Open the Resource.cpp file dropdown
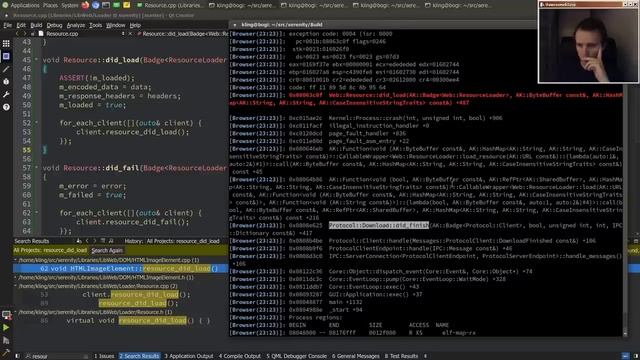Image resolution: width=640 pixels, height=360 pixels. [82, 34]
